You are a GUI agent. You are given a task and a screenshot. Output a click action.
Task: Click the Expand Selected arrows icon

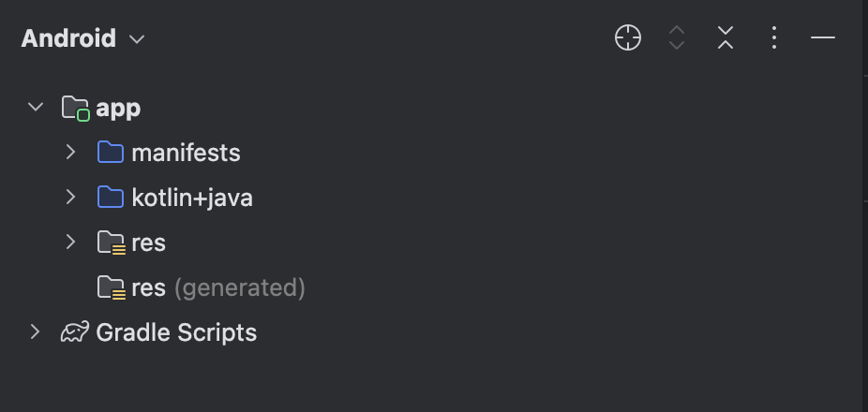click(x=677, y=38)
